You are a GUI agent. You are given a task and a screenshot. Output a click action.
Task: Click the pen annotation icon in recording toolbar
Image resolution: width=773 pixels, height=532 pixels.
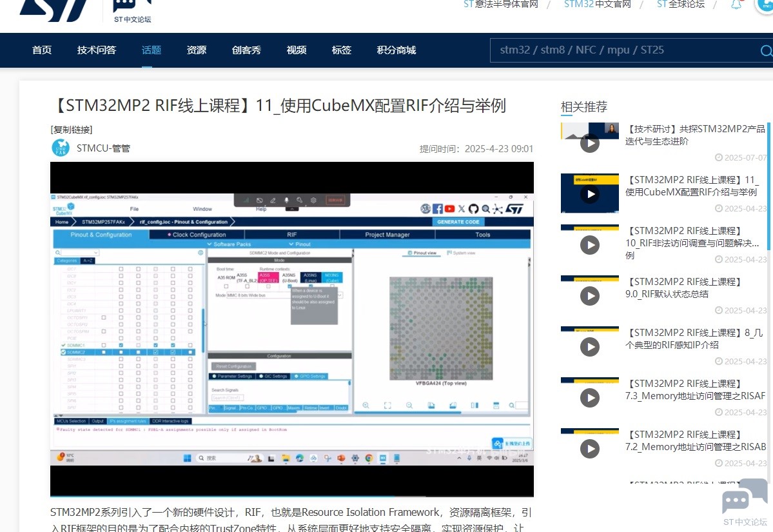click(x=273, y=200)
